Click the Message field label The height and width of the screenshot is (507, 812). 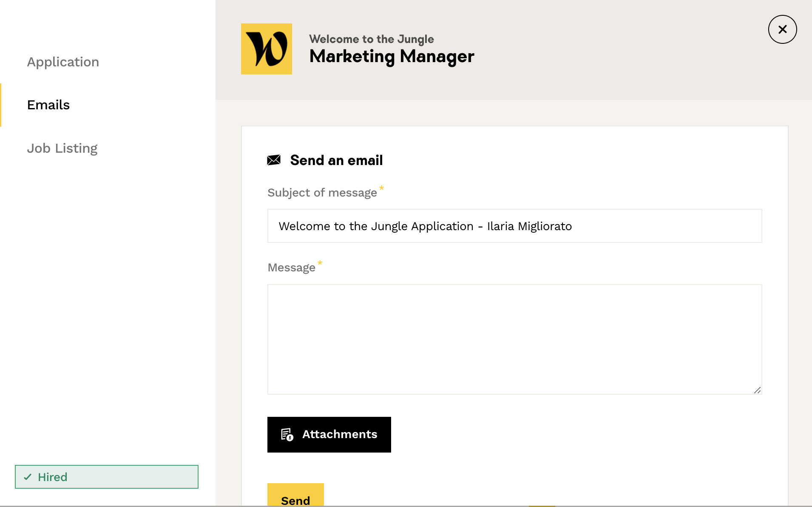coord(291,268)
